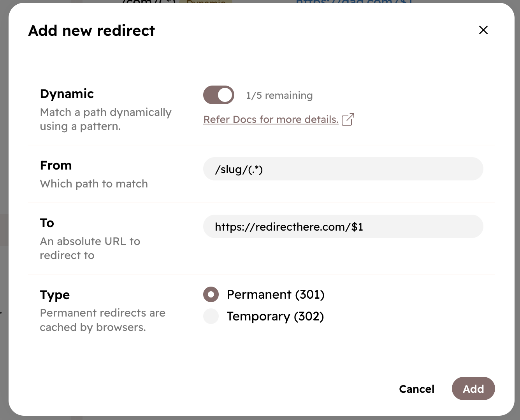Click the To URL field with redirecthere.com
The image size is (520, 420).
tap(343, 227)
